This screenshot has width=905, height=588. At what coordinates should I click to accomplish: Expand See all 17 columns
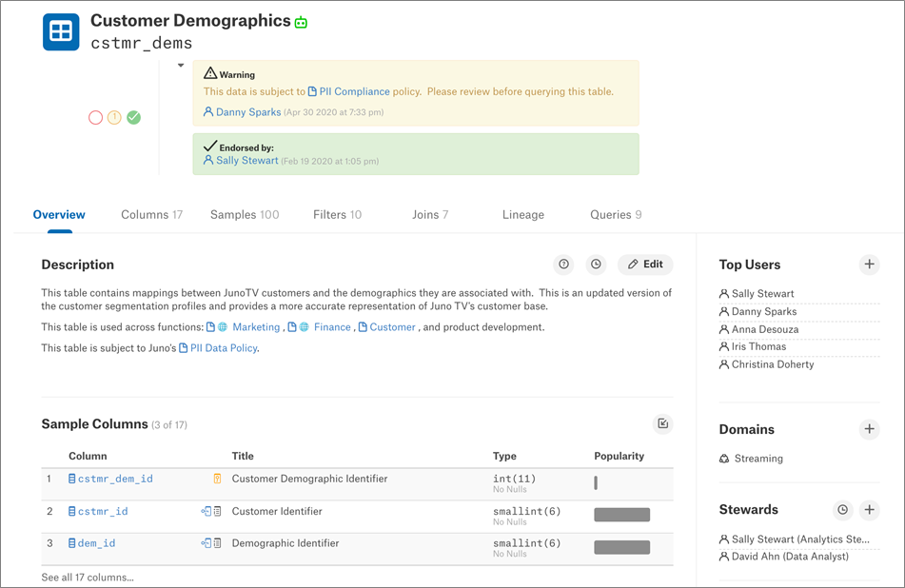click(x=88, y=578)
